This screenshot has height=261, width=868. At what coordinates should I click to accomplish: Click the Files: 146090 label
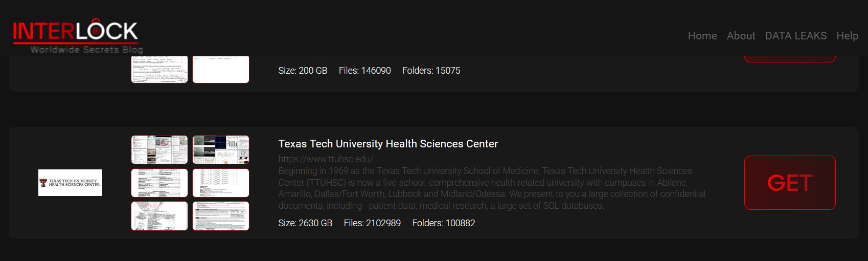click(364, 71)
